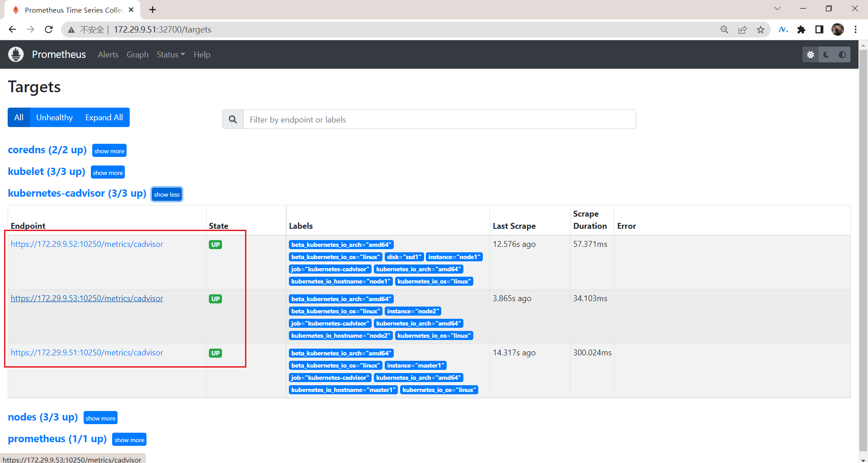Open the 172.29.9.51 cadvisor endpoint link
The image size is (868, 463).
[87, 353]
